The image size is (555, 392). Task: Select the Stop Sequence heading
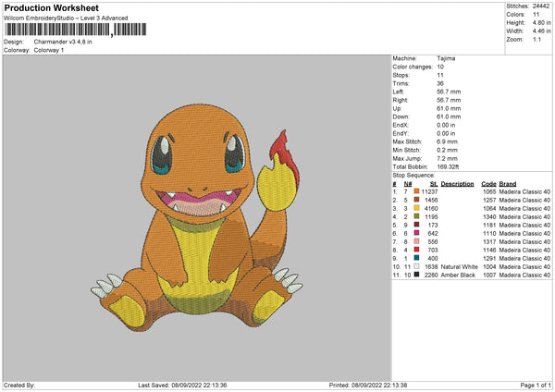tap(413, 174)
